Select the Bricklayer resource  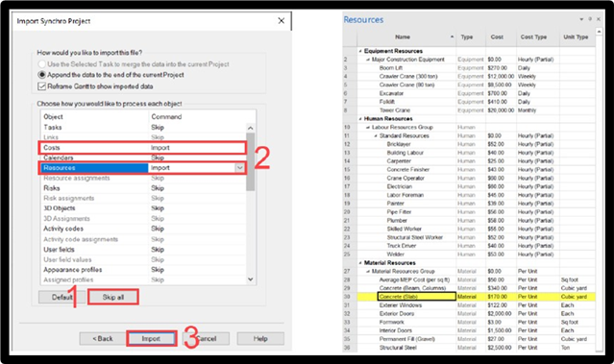click(x=399, y=144)
